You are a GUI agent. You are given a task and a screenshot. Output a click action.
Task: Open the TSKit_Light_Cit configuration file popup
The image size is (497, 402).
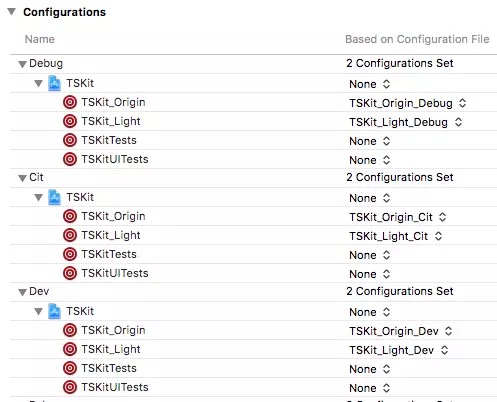(x=396, y=236)
